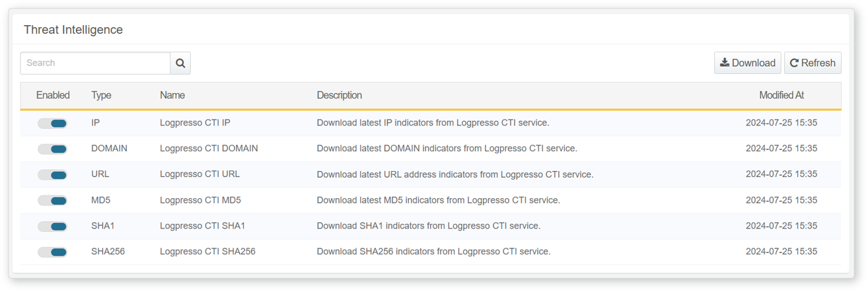The image size is (868, 292).
Task: Click the search magnifier icon button
Action: coord(180,63)
